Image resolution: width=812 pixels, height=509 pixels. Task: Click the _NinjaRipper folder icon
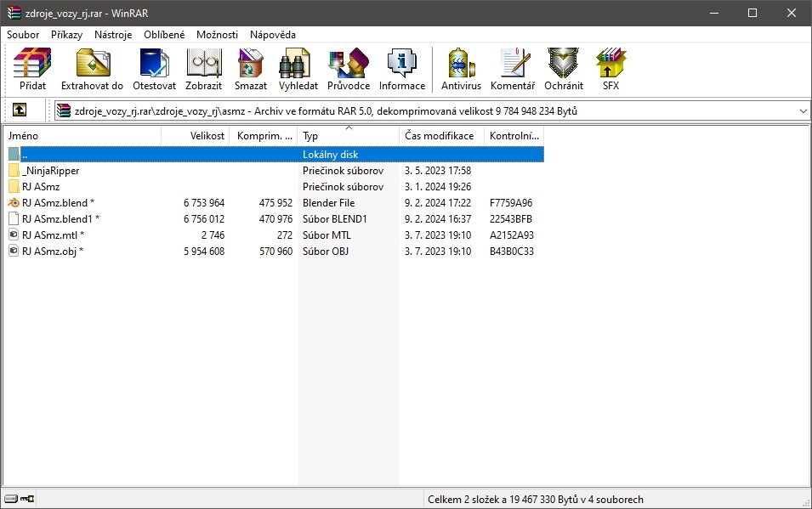pos(14,170)
